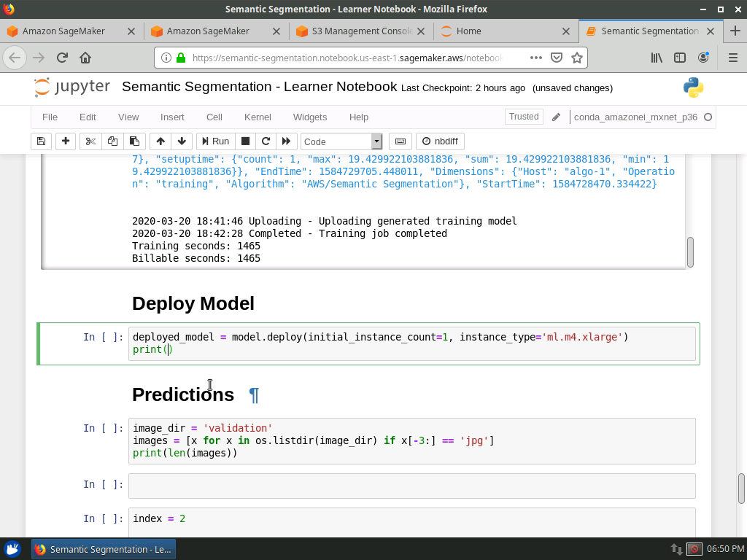Click the save and checkpoint icon
747x560 pixels.
[41, 141]
